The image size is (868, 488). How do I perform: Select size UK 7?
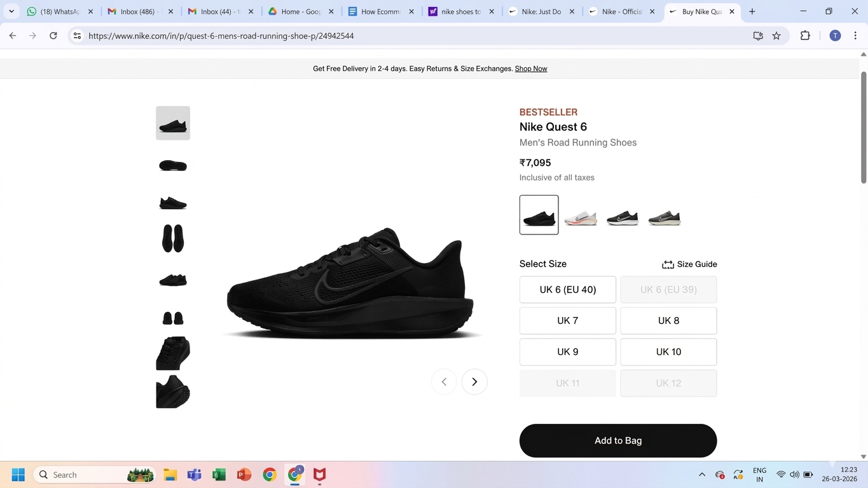(x=567, y=321)
